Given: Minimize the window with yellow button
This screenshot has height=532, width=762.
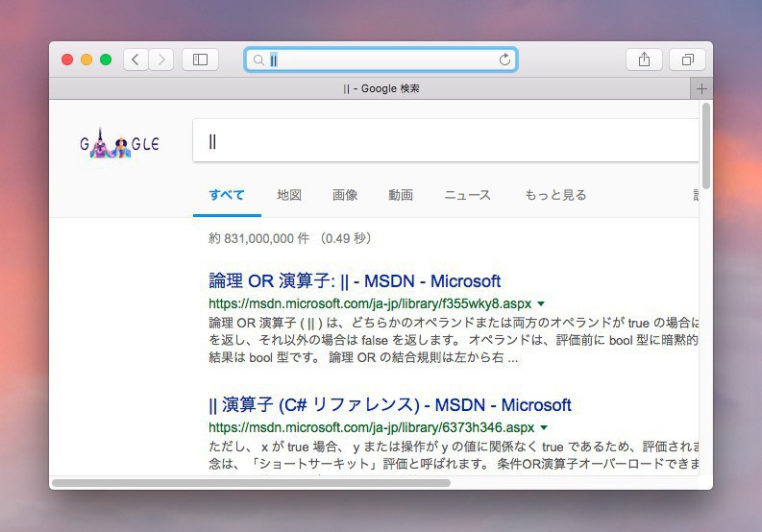Looking at the screenshot, I should click(86, 60).
